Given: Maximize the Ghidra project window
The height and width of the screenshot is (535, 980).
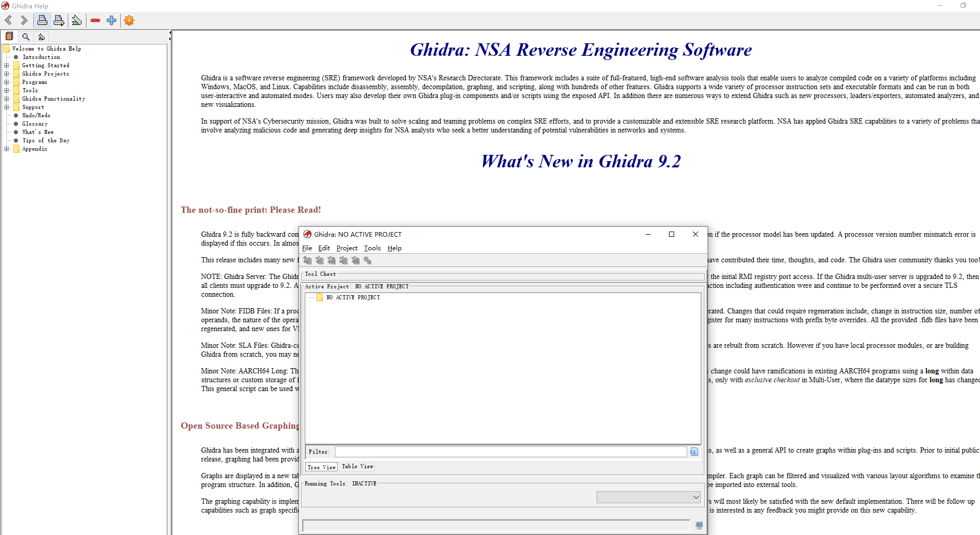Looking at the screenshot, I should coord(672,234).
